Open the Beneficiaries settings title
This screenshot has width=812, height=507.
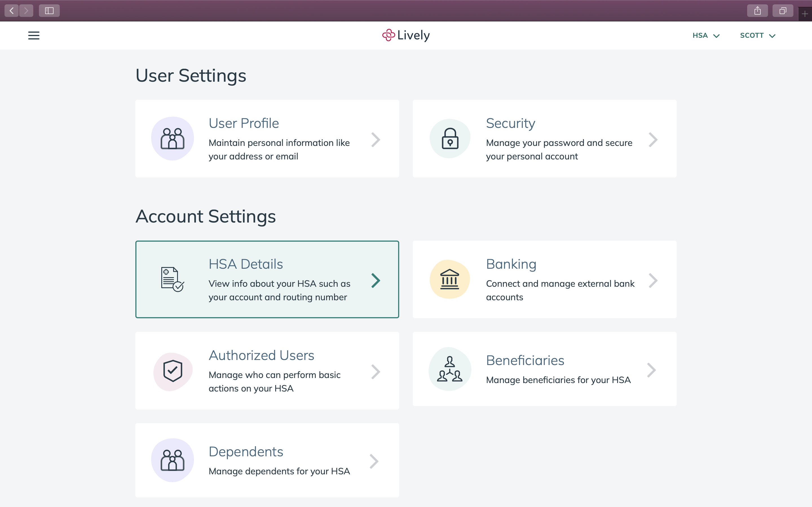525,360
